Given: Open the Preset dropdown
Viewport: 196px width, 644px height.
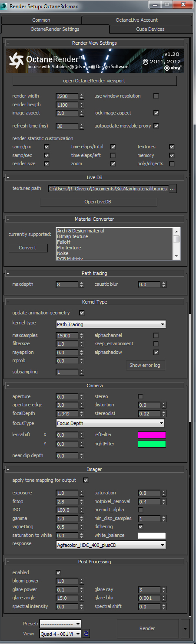Looking at the screenshot, I should coord(60,624).
